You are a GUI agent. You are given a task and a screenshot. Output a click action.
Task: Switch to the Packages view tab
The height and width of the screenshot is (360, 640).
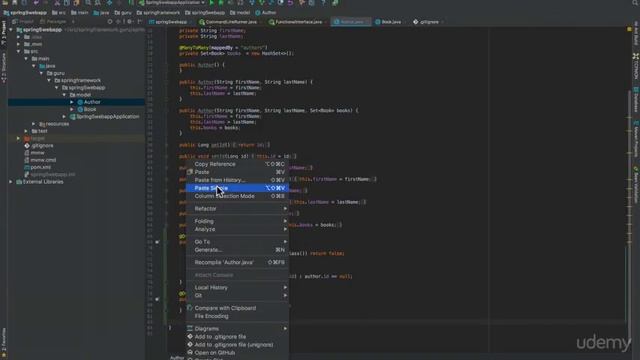(53, 22)
